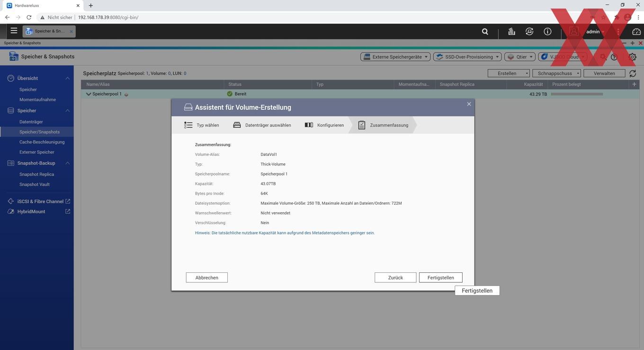Collapse the Speicher sidebar section
This screenshot has width=644, height=350.
pyautogui.click(x=67, y=110)
